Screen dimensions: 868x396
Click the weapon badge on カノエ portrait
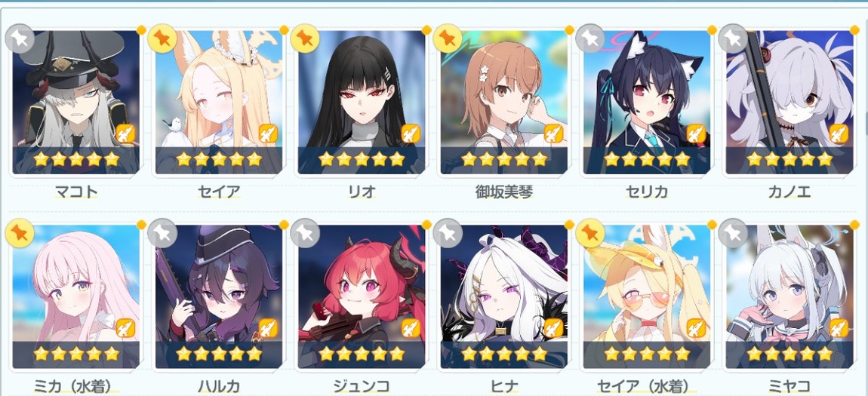click(x=839, y=134)
